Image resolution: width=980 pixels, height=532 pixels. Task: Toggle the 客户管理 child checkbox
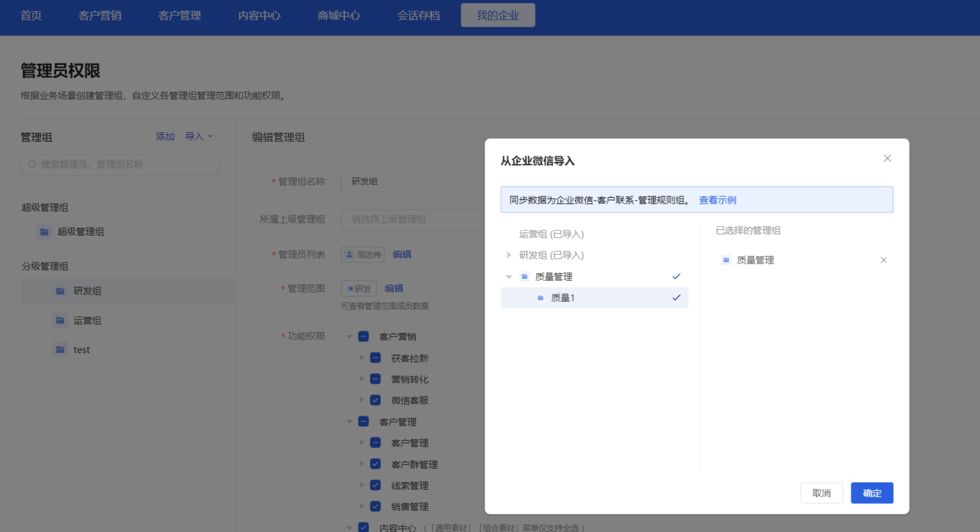point(375,443)
